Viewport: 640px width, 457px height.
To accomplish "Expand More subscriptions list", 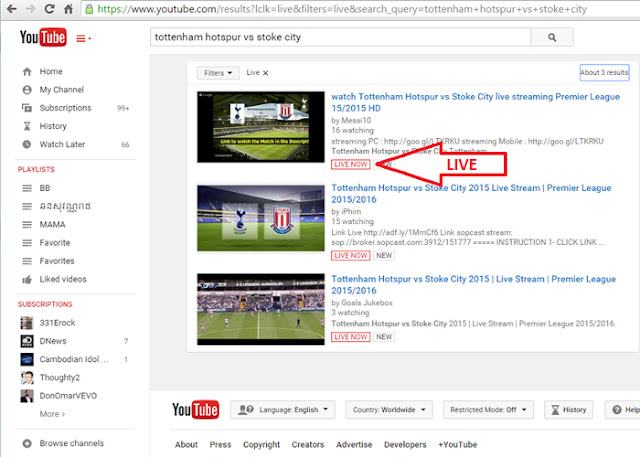I will [52, 414].
